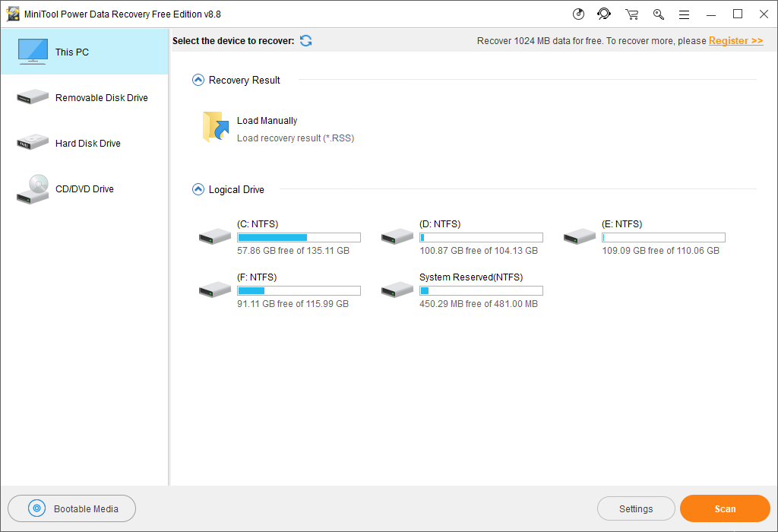Click 'Load recovery result (*.RSS)' text
Screen dimensions: 778x532
296,138
